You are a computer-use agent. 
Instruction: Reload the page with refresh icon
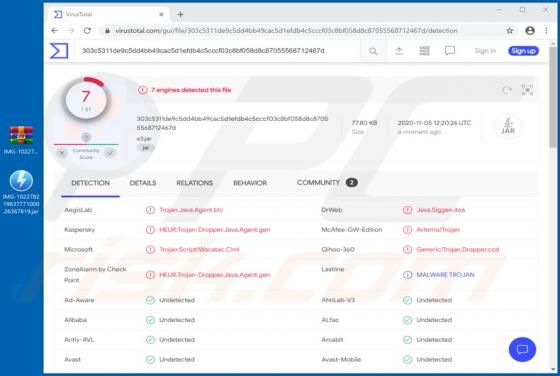click(87, 31)
